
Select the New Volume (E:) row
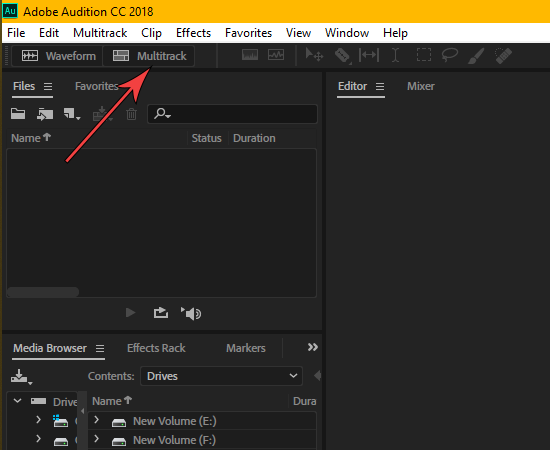point(202,421)
